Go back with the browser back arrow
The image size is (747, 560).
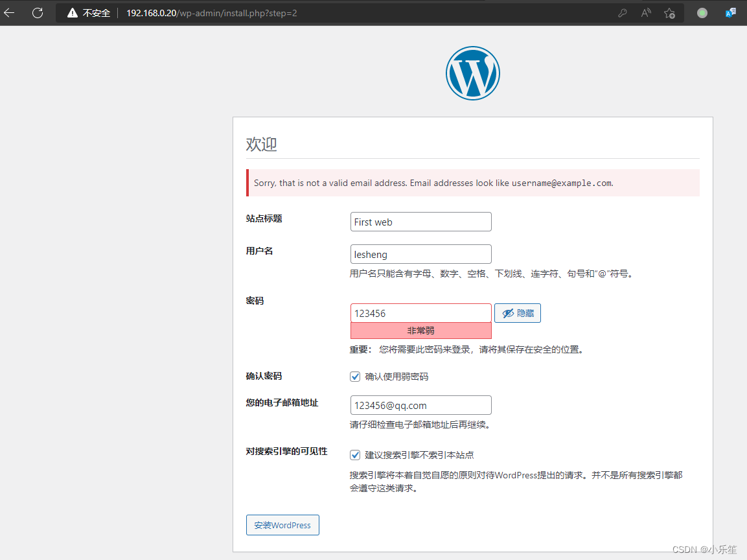tap(10, 13)
